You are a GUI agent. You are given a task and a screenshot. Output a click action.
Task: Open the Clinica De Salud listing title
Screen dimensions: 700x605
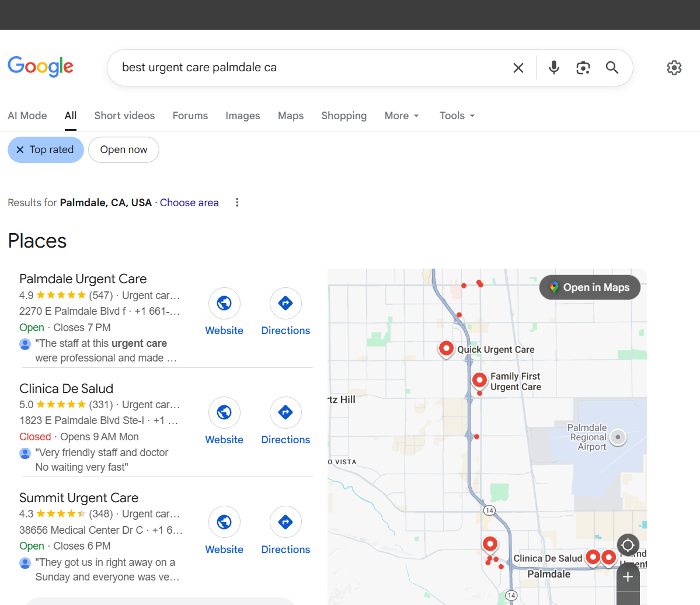[x=66, y=388]
